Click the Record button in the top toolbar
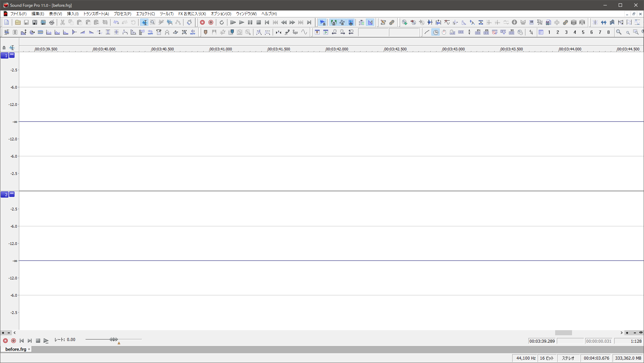The width and height of the screenshot is (644, 363). 202,22
